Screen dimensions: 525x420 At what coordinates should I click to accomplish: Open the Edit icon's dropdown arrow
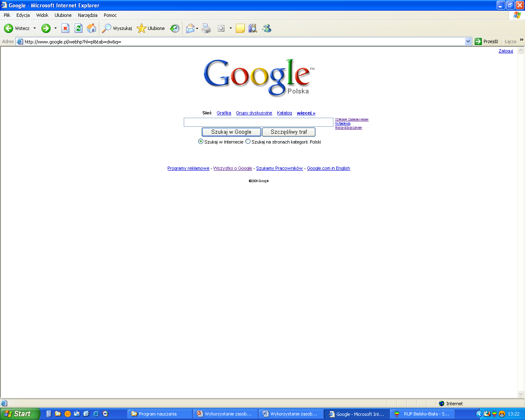click(231, 28)
